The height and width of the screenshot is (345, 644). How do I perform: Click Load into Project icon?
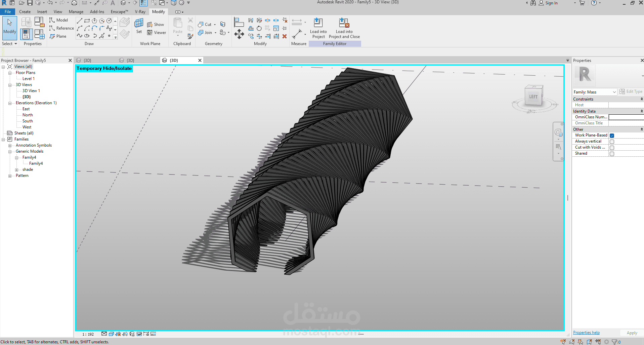click(318, 23)
